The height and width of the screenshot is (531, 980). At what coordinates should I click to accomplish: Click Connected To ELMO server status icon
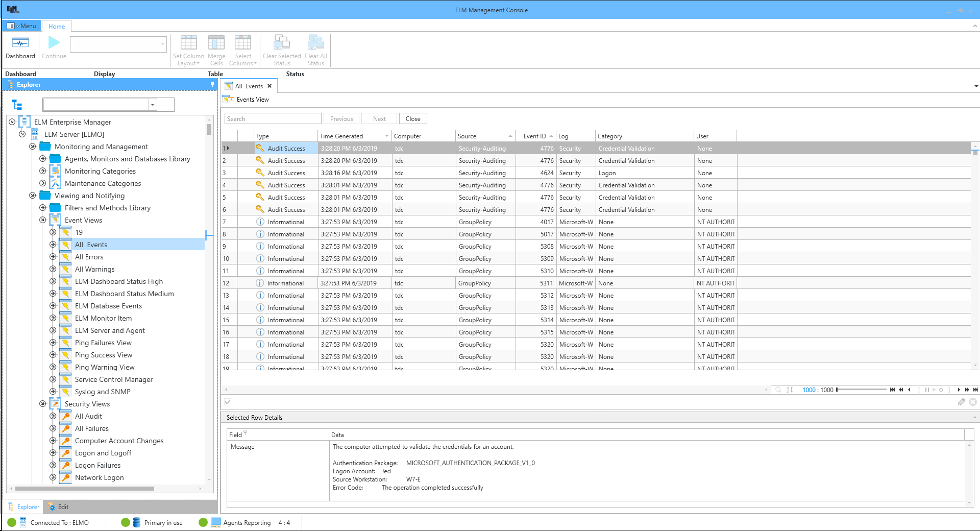pos(23,522)
